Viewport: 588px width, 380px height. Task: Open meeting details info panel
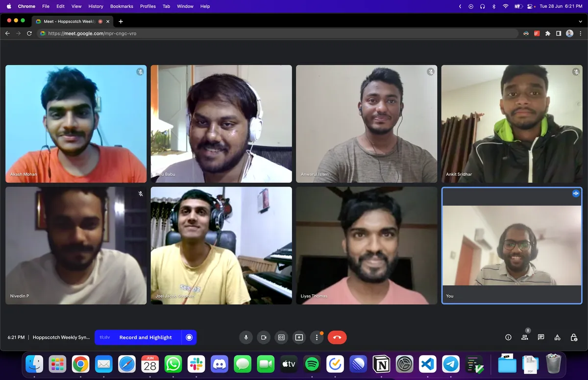click(x=508, y=337)
